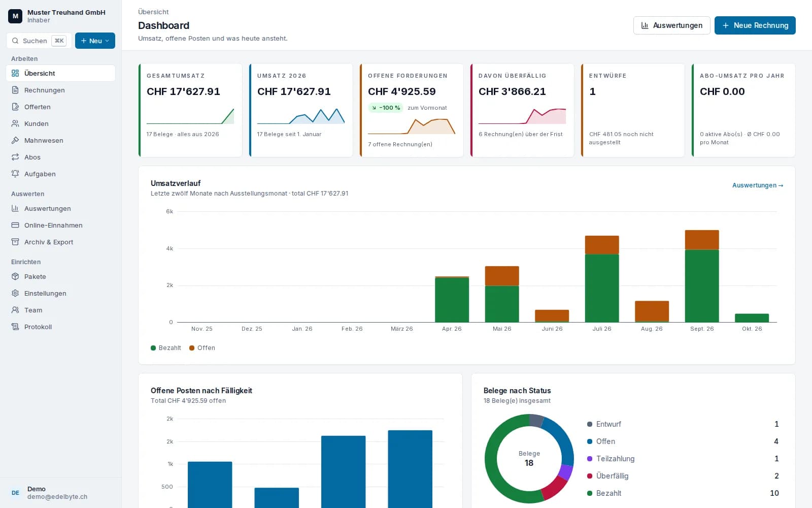Click the Sept. 26 bar in Umsatzverlauf
Viewport: 812px width, 508px height.
702,276
